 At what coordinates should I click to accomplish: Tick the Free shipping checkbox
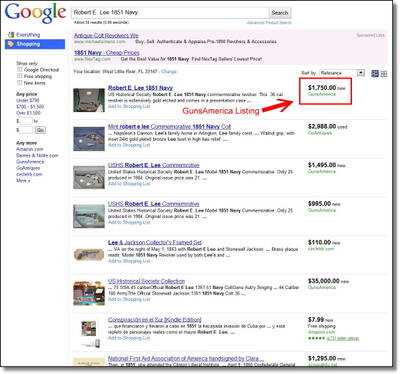[20, 76]
